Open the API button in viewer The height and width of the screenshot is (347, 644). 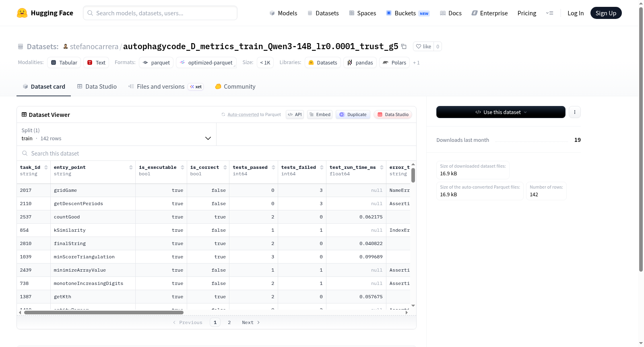(x=295, y=114)
